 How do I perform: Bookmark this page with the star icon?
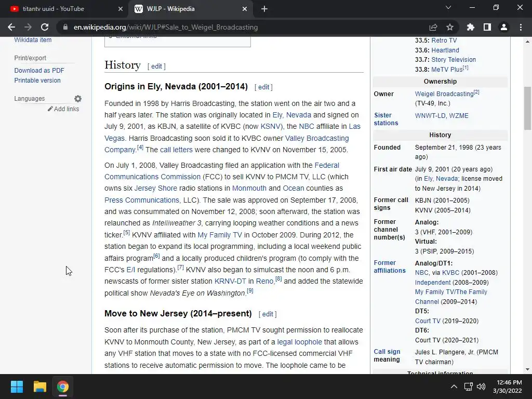pyautogui.click(x=450, y=27)
